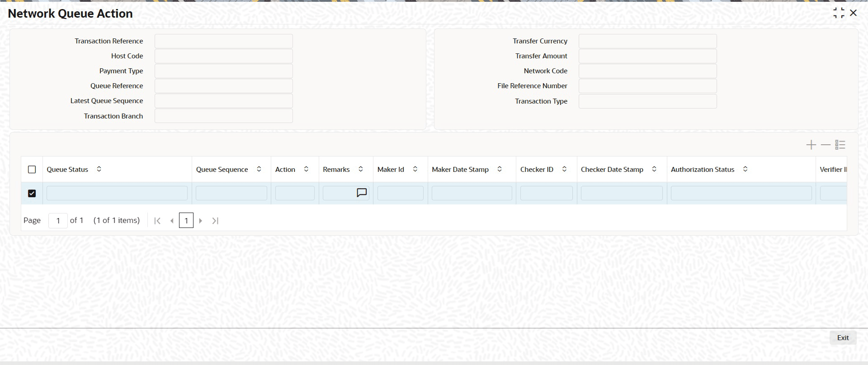Click into the Queue Reference field
The width and height of the screenshot is (868, 365).
tap(224, 86)
